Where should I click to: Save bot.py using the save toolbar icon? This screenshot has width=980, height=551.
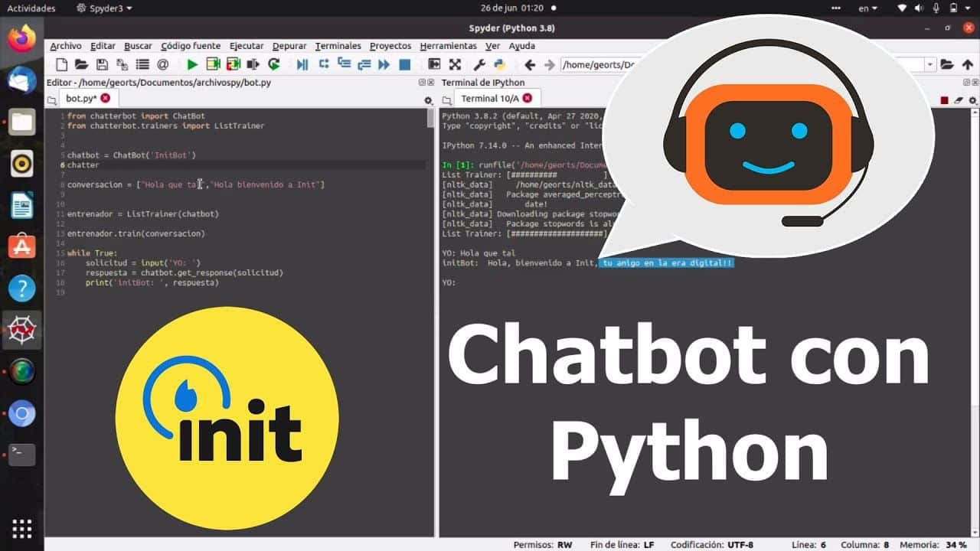(101, 64)
